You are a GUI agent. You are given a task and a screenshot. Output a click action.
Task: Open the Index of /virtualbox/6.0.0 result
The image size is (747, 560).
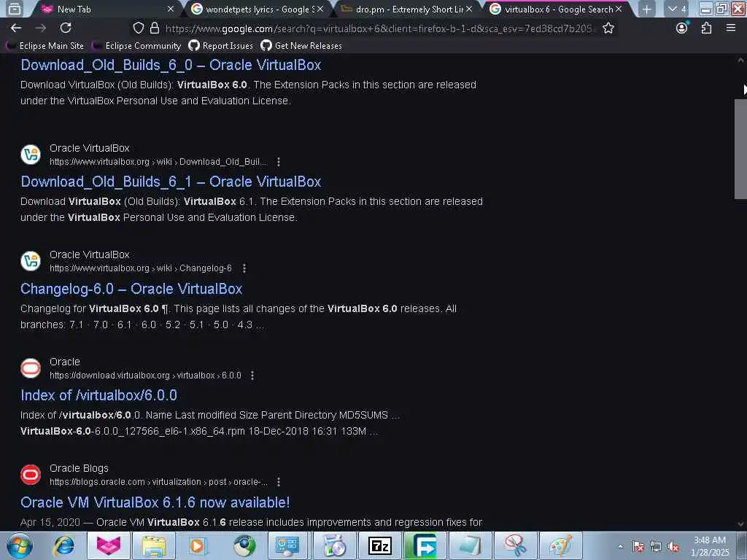(x=98, y=395)
